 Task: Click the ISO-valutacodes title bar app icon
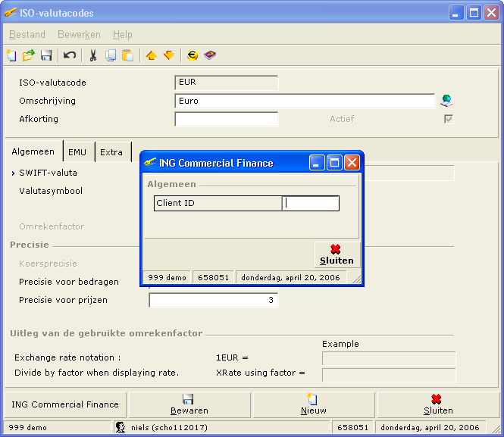[11, 13]
